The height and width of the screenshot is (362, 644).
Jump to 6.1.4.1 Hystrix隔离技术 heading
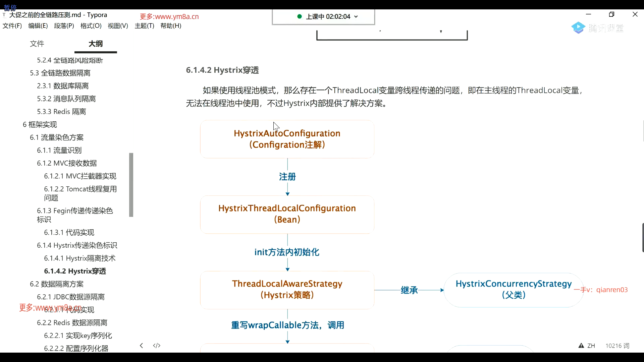[x=79, y=258]
